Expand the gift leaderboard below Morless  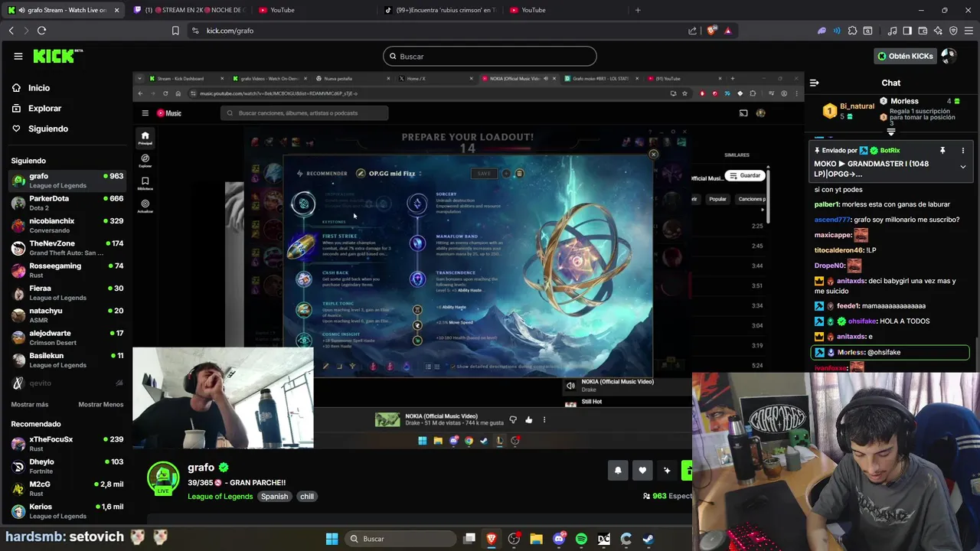pos(890,132)
